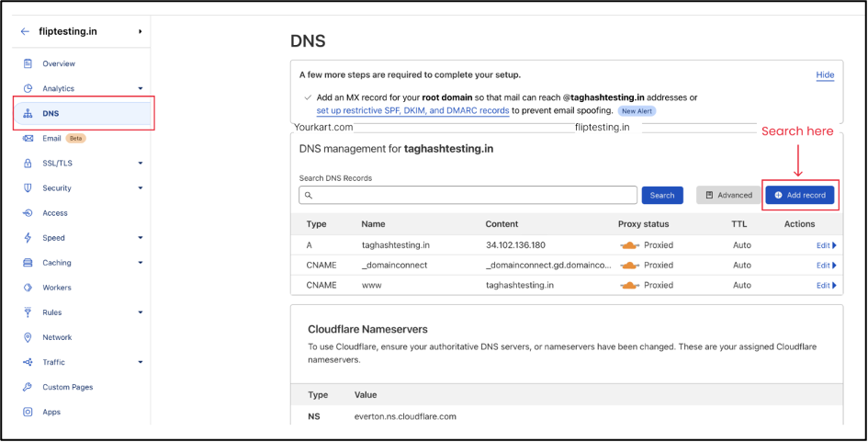The image size is (868, 442).
Task: Click the Type header in DNS records table
Action: click(317, 224)
